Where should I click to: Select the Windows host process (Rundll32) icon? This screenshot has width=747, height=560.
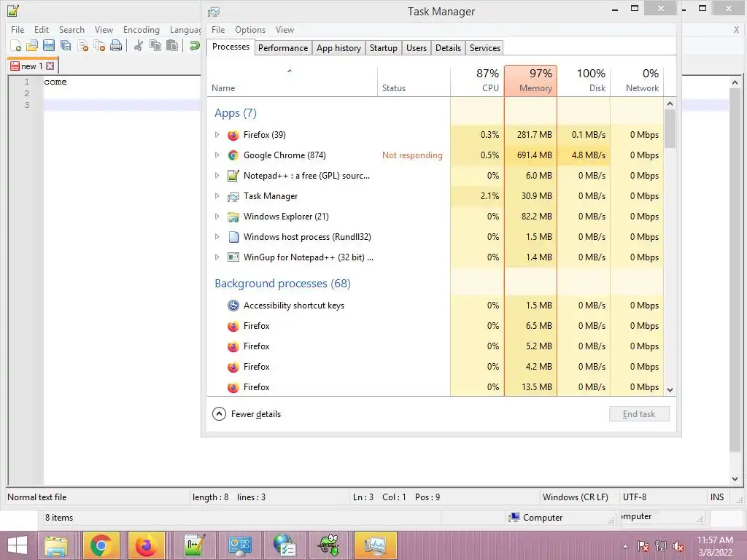pos(233,237)
